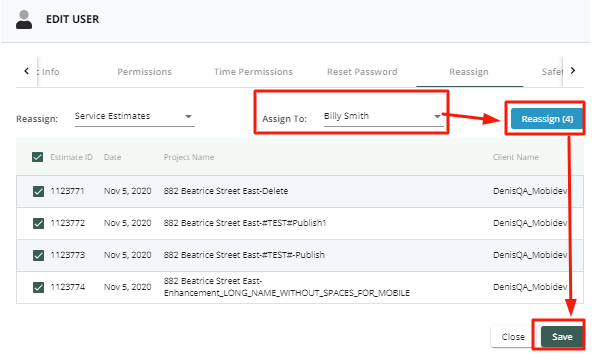Uncheck estimate 1123773 checkbox
This screenshot has height=360, width=597.
click(38, 255)
